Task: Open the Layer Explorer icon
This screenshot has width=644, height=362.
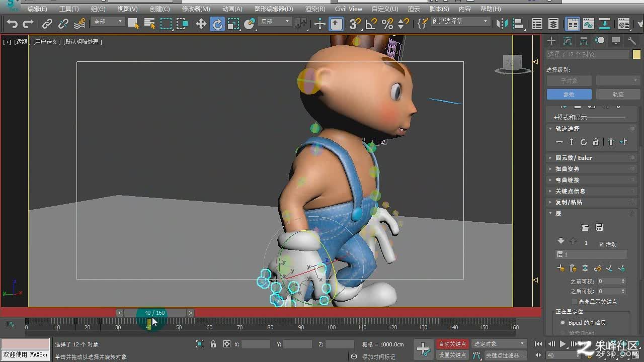Action: coord(553,24)
